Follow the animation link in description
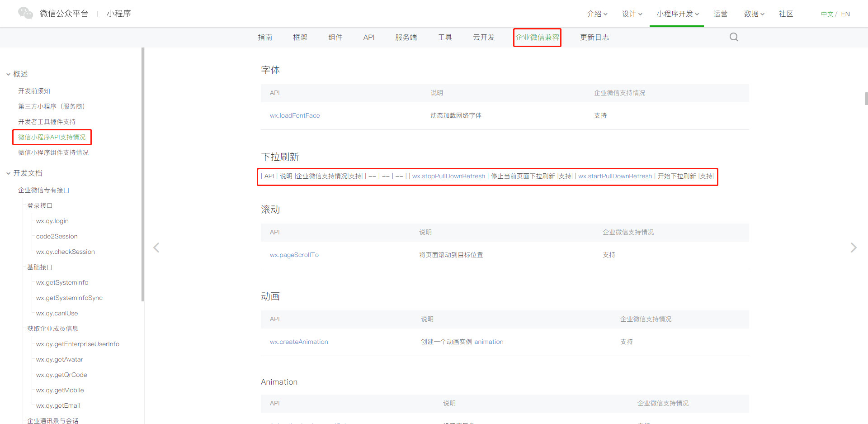The height and width of the screenshot is (424, 868). pos(489,342)
